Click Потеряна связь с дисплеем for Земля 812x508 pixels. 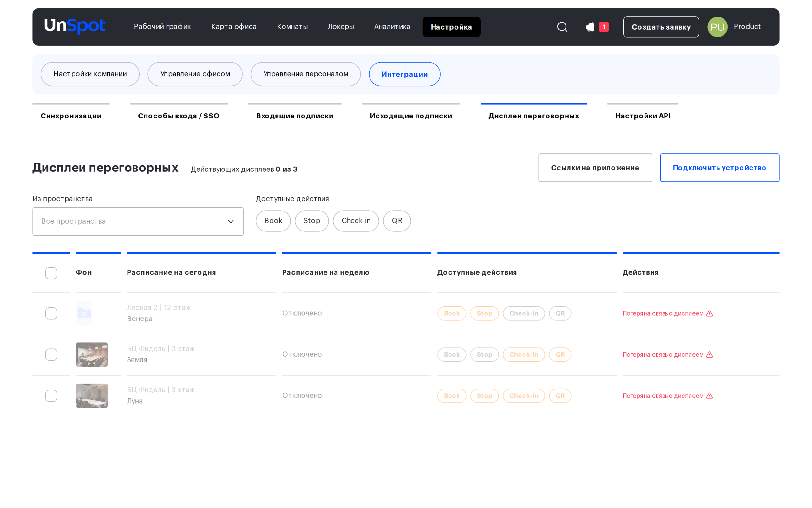tap(663, 354)
